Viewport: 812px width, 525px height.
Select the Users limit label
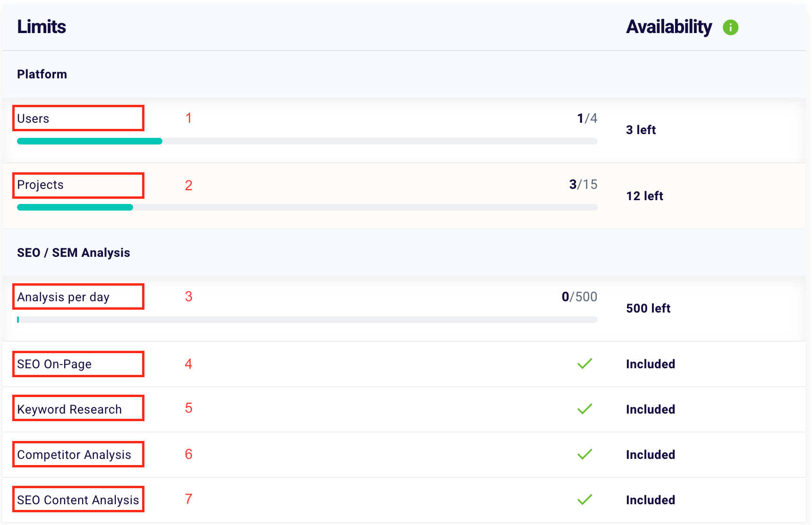[x=33, y=119]
